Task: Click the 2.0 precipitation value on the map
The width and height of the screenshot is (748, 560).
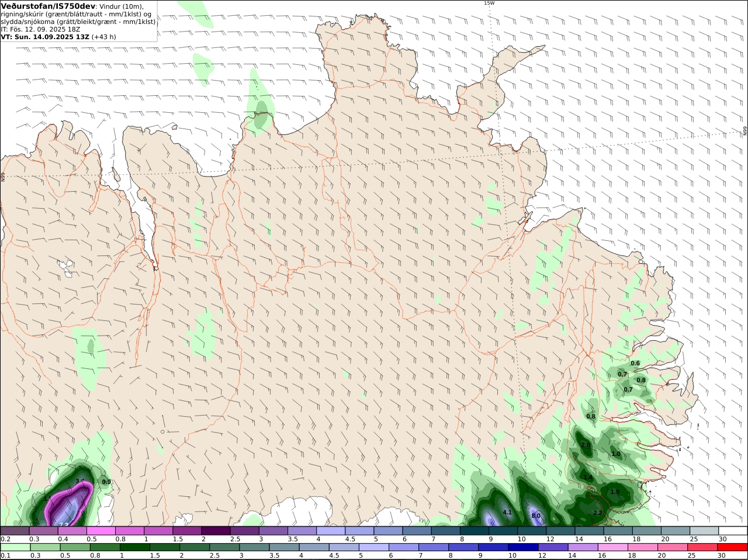Action: [586, 445]
